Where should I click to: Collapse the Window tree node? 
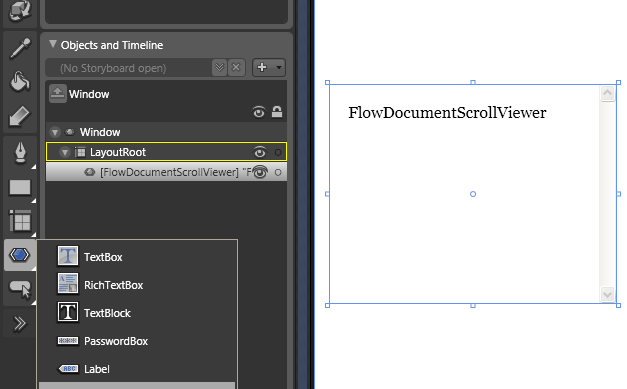(x=55, y=132)
